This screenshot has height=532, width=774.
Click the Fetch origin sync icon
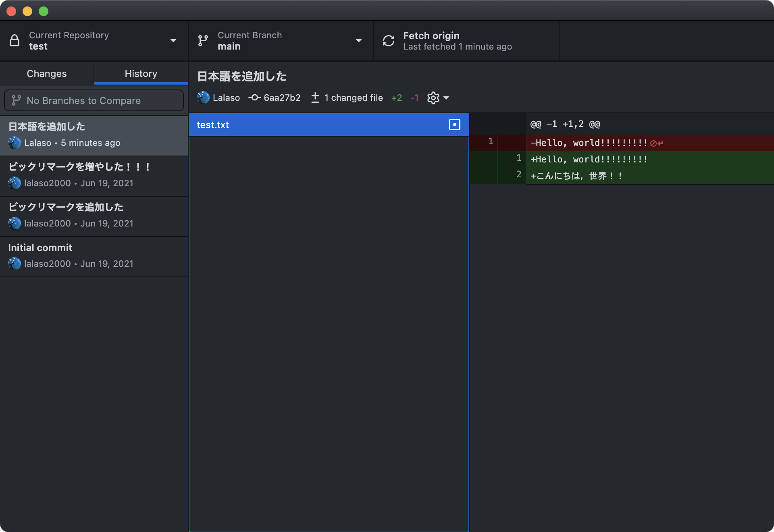(x=389, y=41)
